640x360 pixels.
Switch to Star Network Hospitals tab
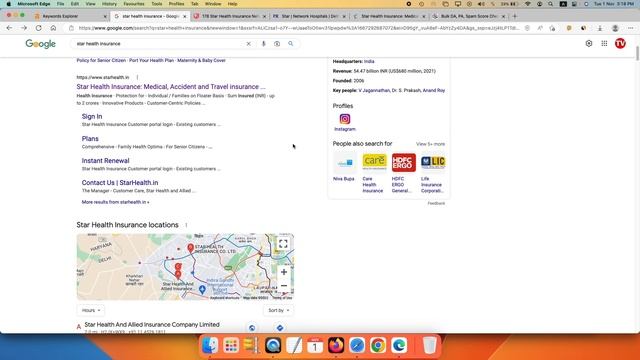pos(309,16)
